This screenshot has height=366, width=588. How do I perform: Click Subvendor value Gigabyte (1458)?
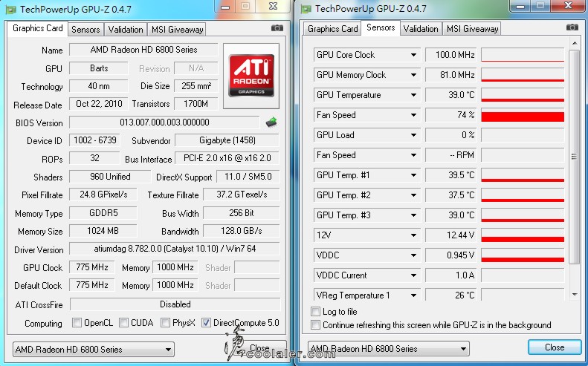[227, 140]
